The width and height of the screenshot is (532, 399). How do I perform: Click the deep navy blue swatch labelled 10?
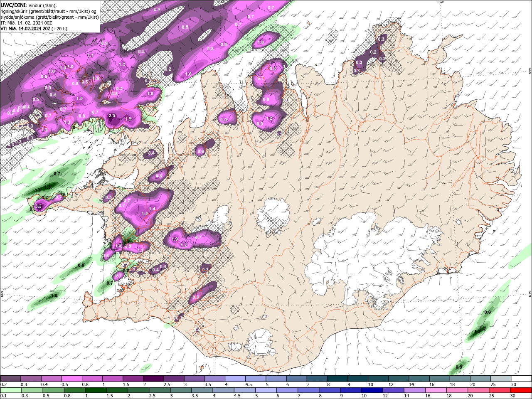pos(372,390)
